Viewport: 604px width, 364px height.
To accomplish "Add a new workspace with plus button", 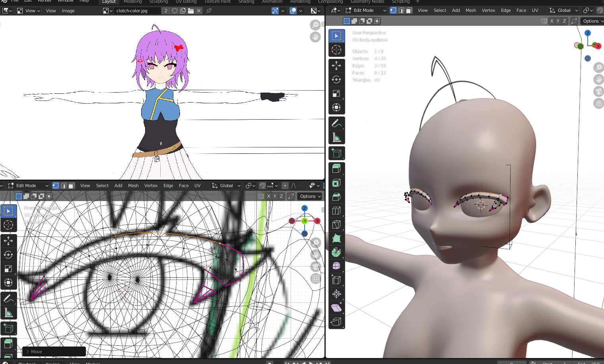I will [418, 2].
